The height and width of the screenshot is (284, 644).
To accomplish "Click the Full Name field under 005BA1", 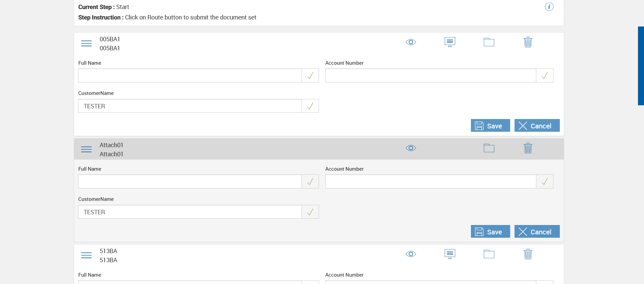I will (x=190, y=76).
